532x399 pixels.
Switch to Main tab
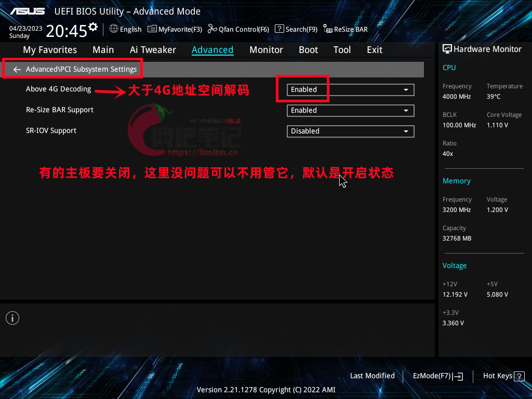point(103,50)
